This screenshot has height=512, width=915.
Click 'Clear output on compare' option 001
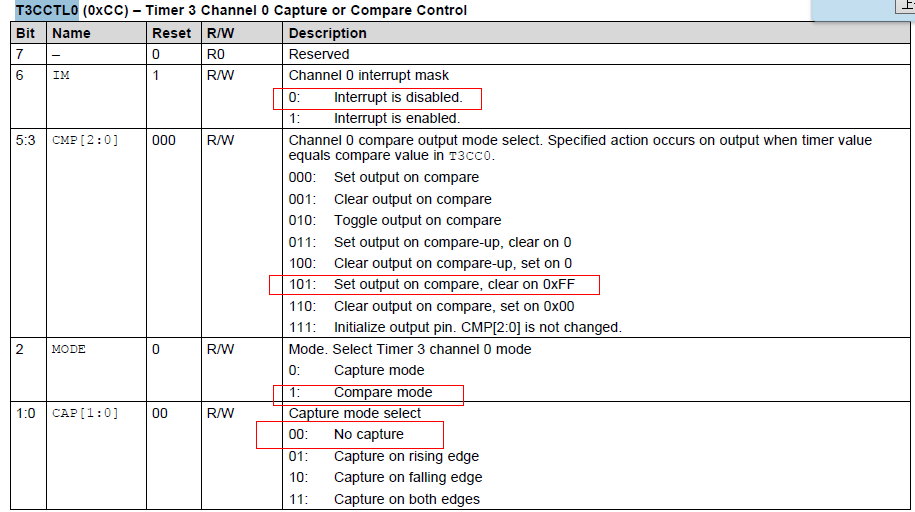pos(390,199)
